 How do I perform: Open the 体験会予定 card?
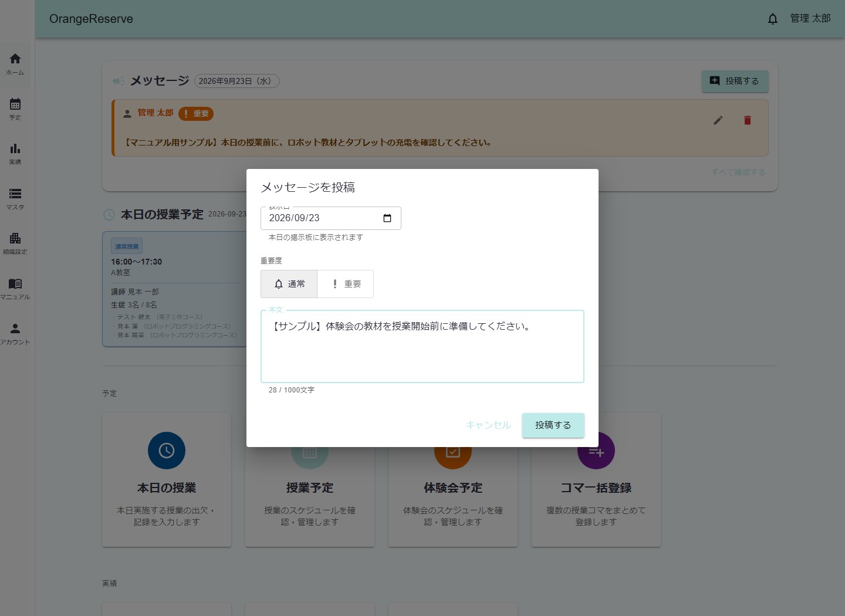click(x=453, y=480)
